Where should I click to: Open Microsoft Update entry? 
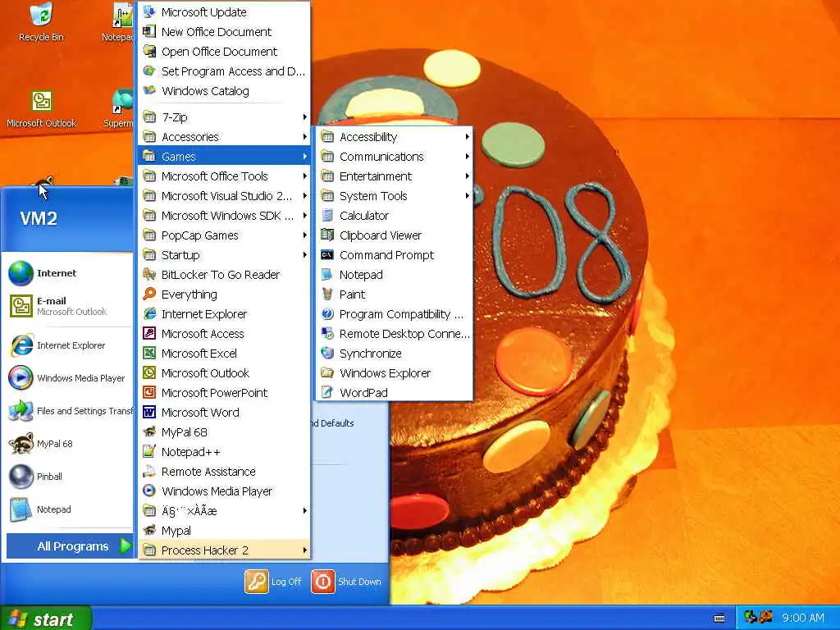tap(225, 11)
